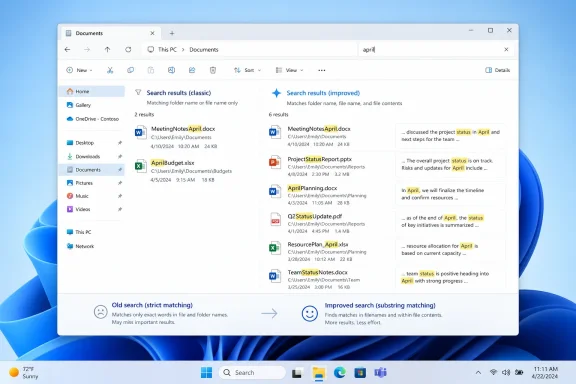Viewport: 576px width, 384px height.
Task: Go up one folder level
Action: [x=107, y=50]
